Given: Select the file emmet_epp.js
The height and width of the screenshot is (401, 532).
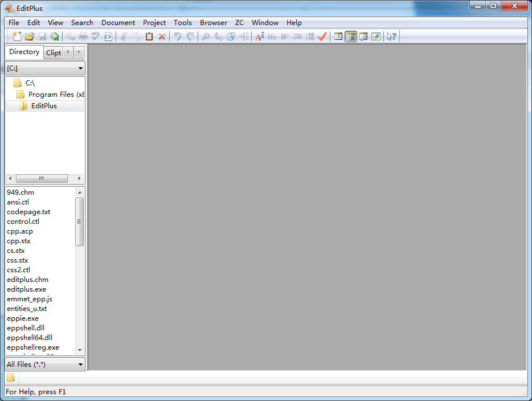Looking at the screenshot, I should (x=30, y=299).
